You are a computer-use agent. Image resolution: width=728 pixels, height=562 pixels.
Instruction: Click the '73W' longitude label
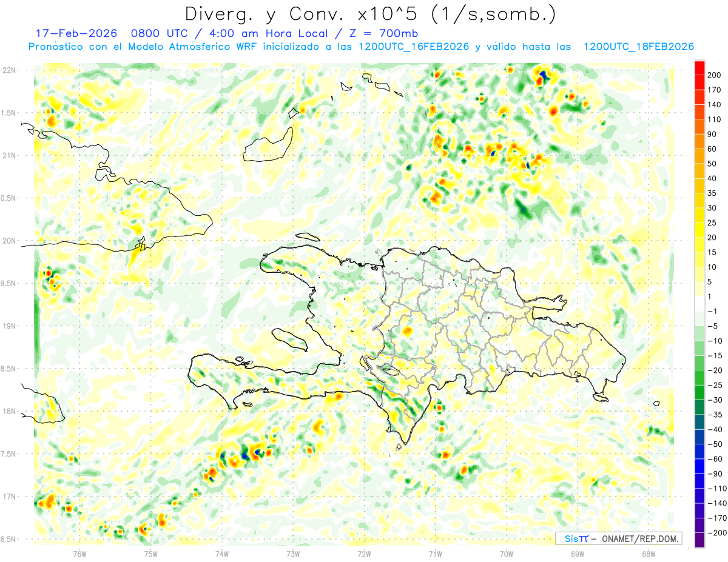293,553
